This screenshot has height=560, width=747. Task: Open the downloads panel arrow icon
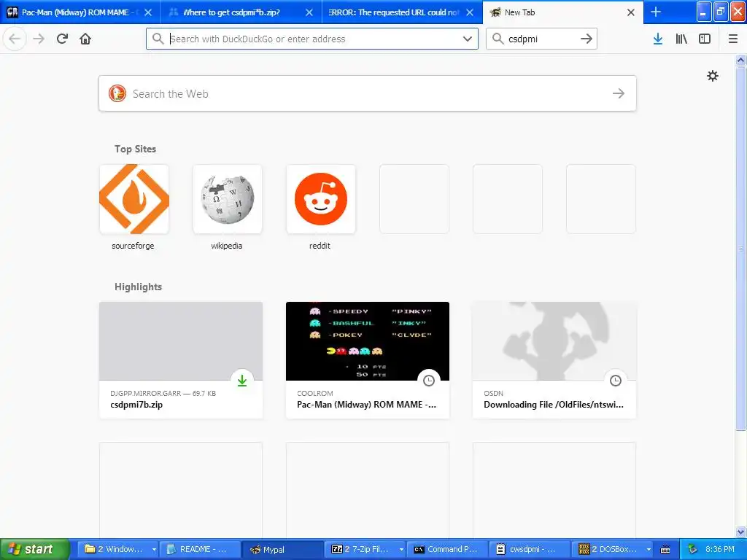[x=657, y=39]
